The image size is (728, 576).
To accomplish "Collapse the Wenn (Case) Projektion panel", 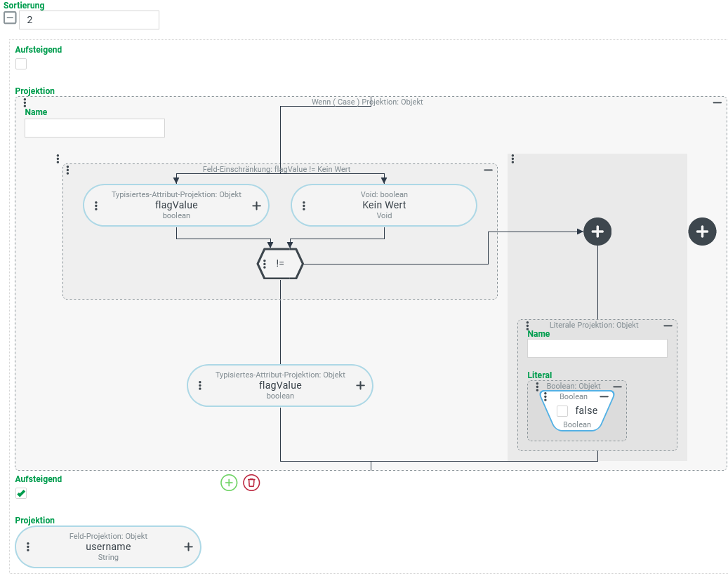I will click(x=717, y=102).
